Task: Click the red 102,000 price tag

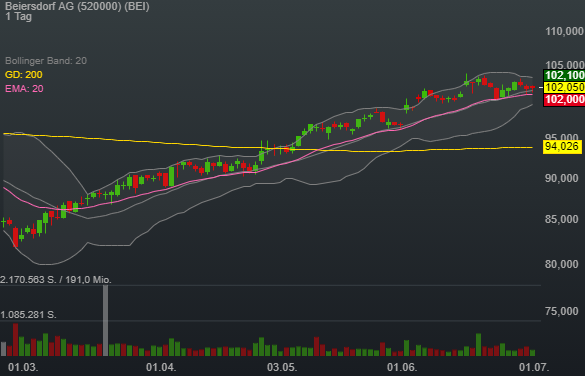Action: pyautogui.click(x=564, y=100)
